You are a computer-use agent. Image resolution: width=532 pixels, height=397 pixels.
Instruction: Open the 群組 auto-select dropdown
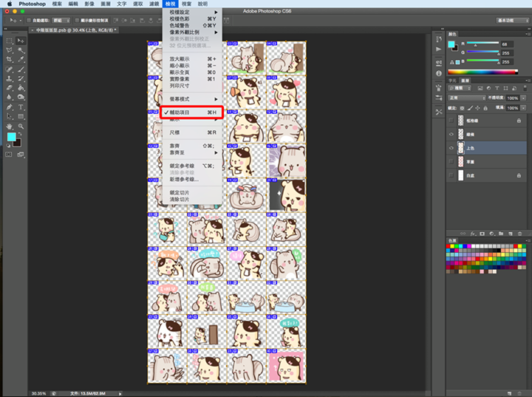click(x=61, y=21)
